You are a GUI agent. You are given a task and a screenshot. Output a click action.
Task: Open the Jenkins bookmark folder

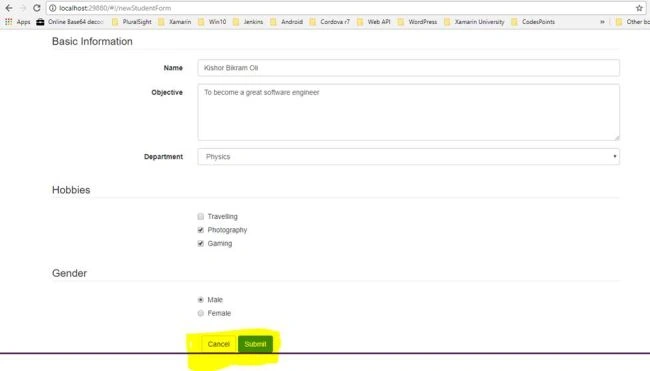(248, 22)
